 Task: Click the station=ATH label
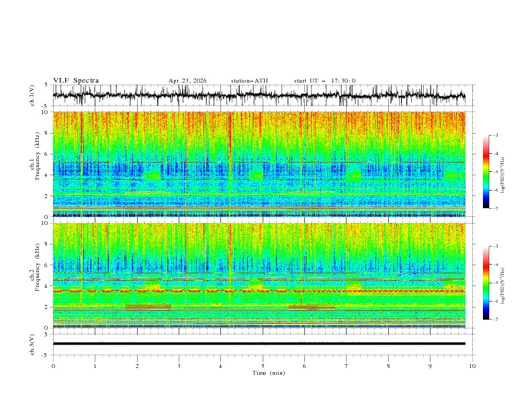pos(249,81)
